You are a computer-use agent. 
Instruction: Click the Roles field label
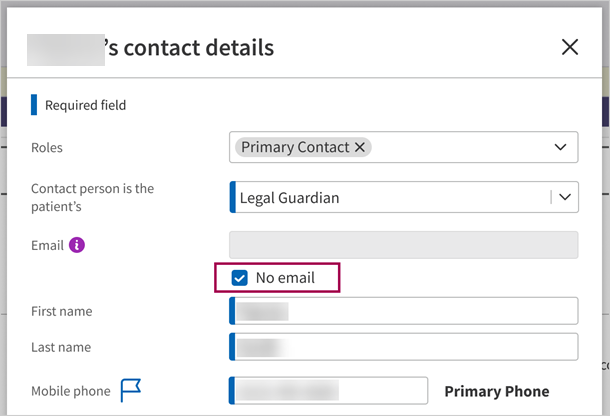[x=47, y=147]
